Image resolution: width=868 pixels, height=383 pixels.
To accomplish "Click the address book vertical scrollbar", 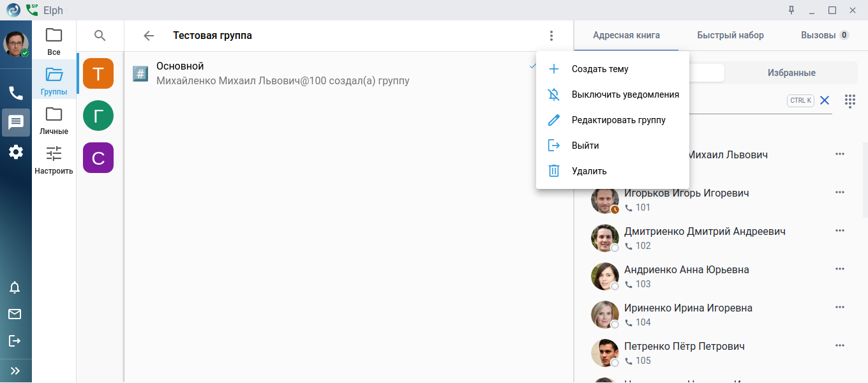I will point(865,181).
